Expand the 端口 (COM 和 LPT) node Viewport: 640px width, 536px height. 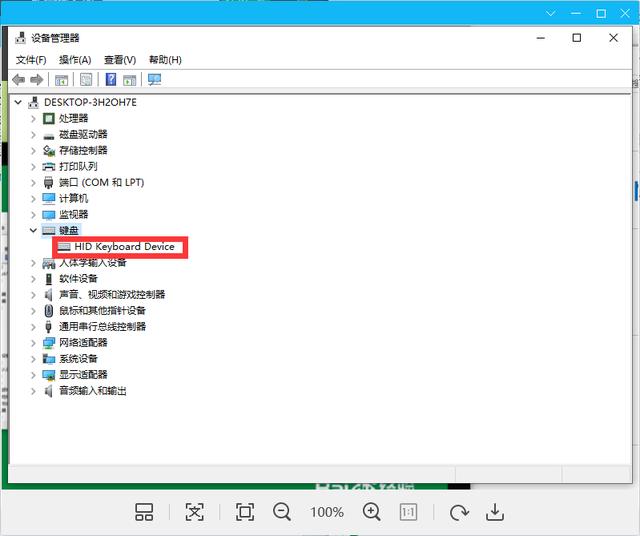33,183
